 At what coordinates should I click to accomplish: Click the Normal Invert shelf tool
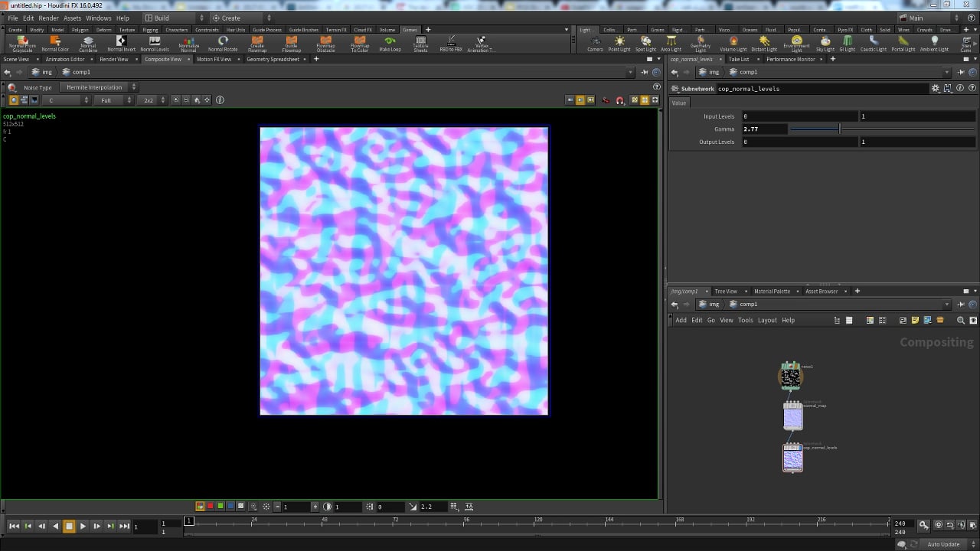(x=121, y=44)
